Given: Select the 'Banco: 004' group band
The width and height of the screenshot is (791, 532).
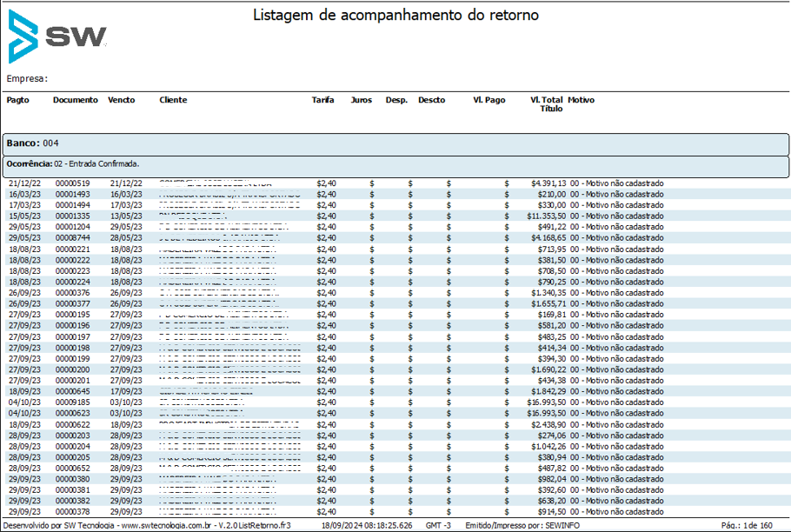Looking at the screenshot, I should pyautogui.click(x=395, y=144).
